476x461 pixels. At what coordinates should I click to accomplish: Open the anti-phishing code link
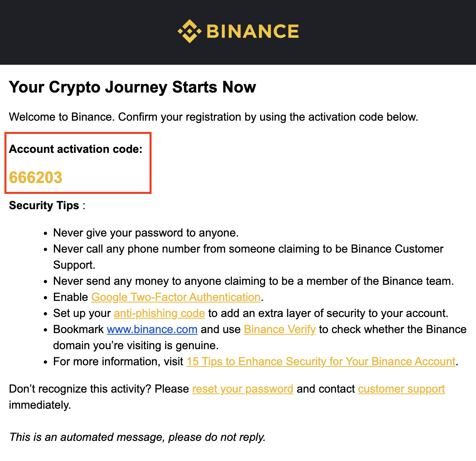point(159,313)
